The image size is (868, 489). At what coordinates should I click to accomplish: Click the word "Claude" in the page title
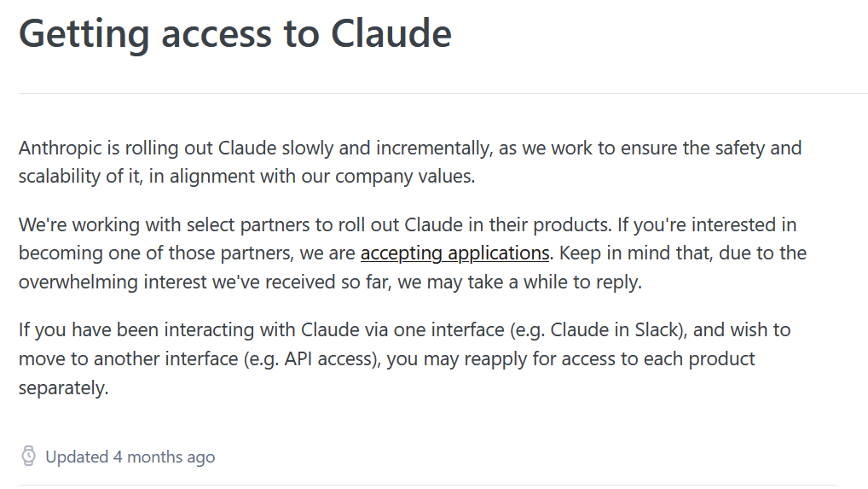(391, 33)
